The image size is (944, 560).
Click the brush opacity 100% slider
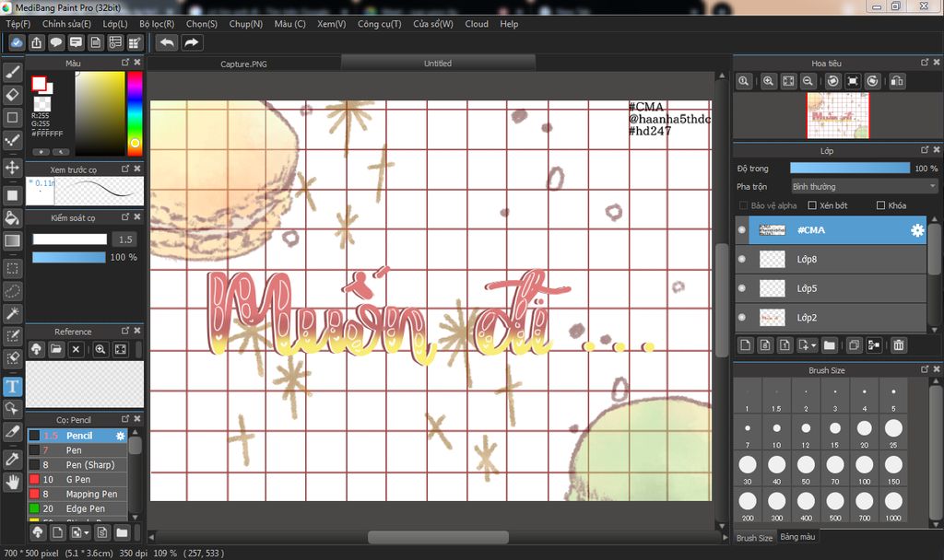[x=68, y=258]
